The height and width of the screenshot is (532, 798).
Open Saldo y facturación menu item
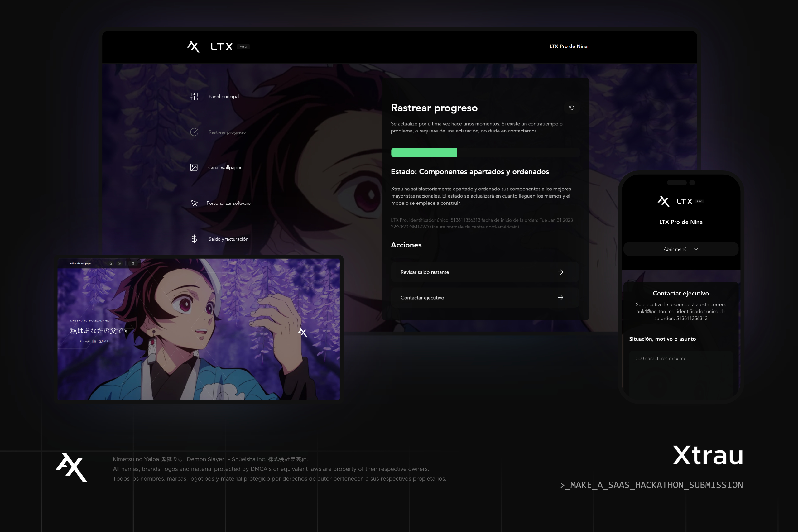click(x=228, y=239)
